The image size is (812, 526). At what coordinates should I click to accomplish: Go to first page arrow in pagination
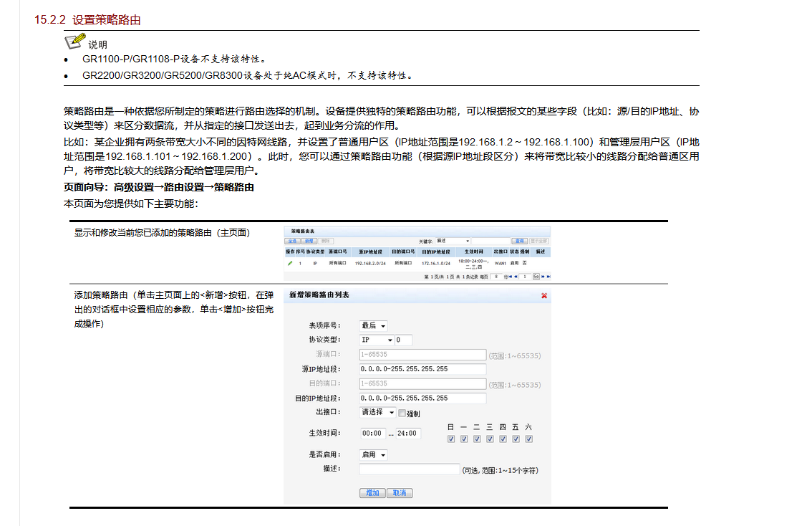point(511,276)
